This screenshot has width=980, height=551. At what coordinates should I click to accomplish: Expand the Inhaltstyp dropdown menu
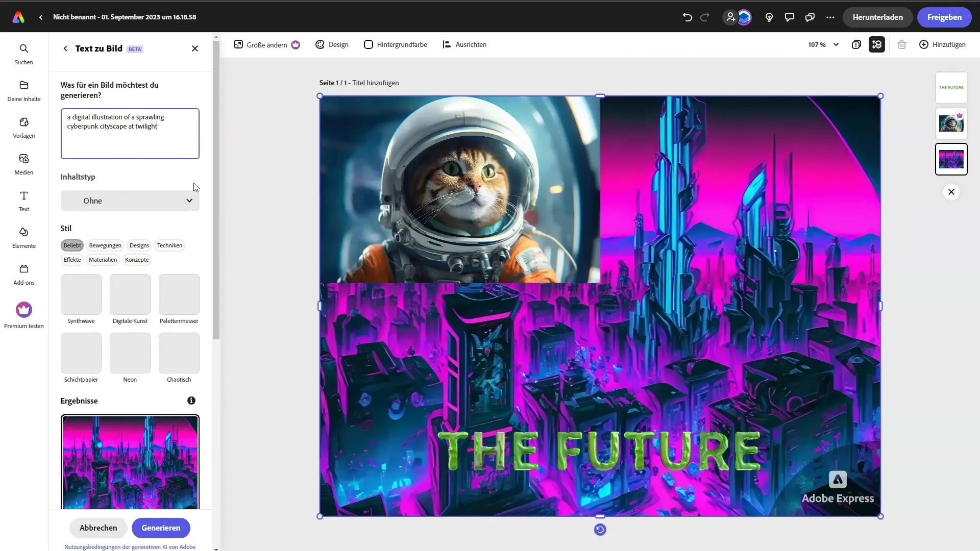point(130,201)
